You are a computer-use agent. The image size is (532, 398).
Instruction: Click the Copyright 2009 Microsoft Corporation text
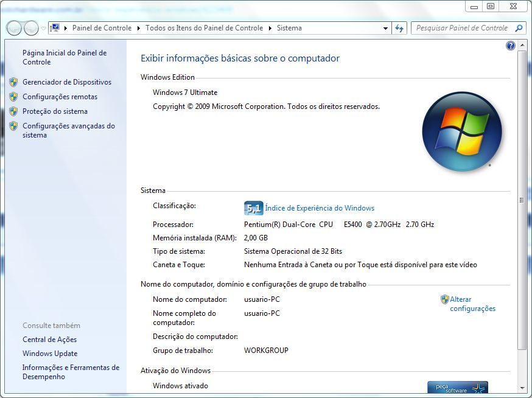pyautogui.click(x=267, y=106)
